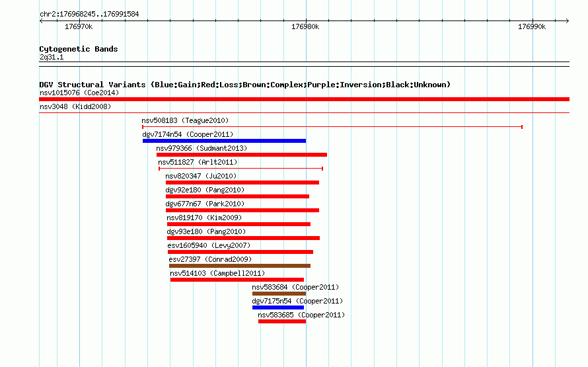Screen dimensions: 588x367
Task: Select brown esv27397 complex bar
Action: coord(240,266)
